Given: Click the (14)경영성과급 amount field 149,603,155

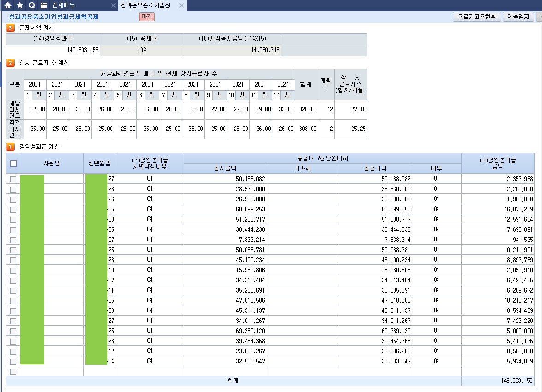Looking at the screenshot, I should click(x=53, y=50).
